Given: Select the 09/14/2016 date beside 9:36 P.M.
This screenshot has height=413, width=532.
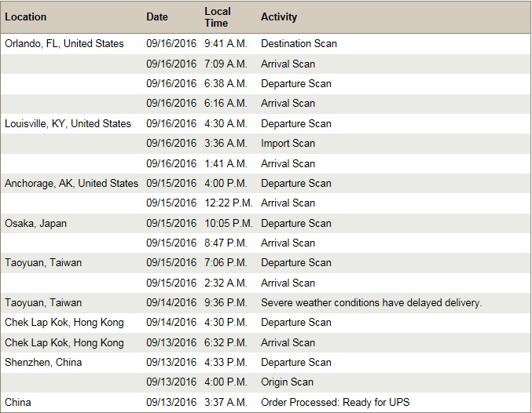Looking at the screenshot, I should [x=171, y=303].
